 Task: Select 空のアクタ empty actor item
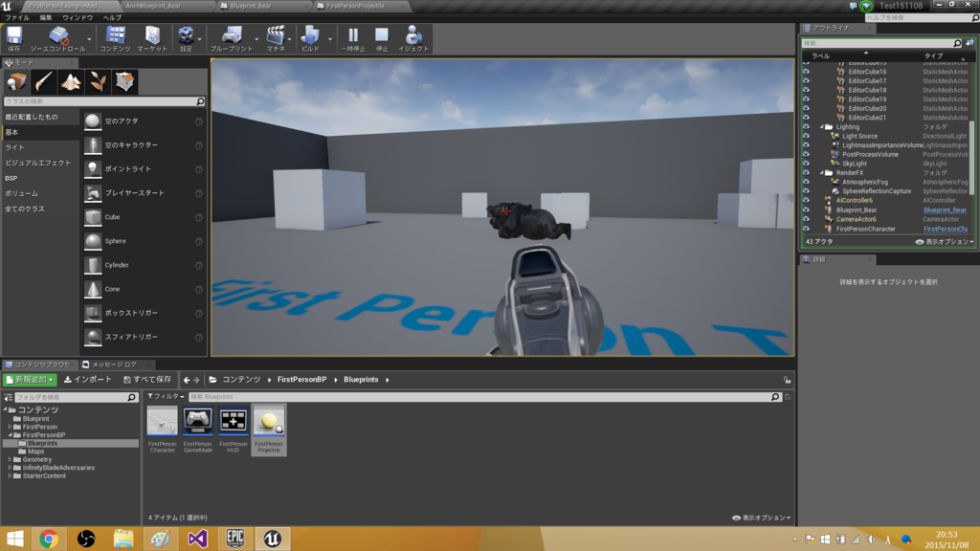click(x=144, y=121)
